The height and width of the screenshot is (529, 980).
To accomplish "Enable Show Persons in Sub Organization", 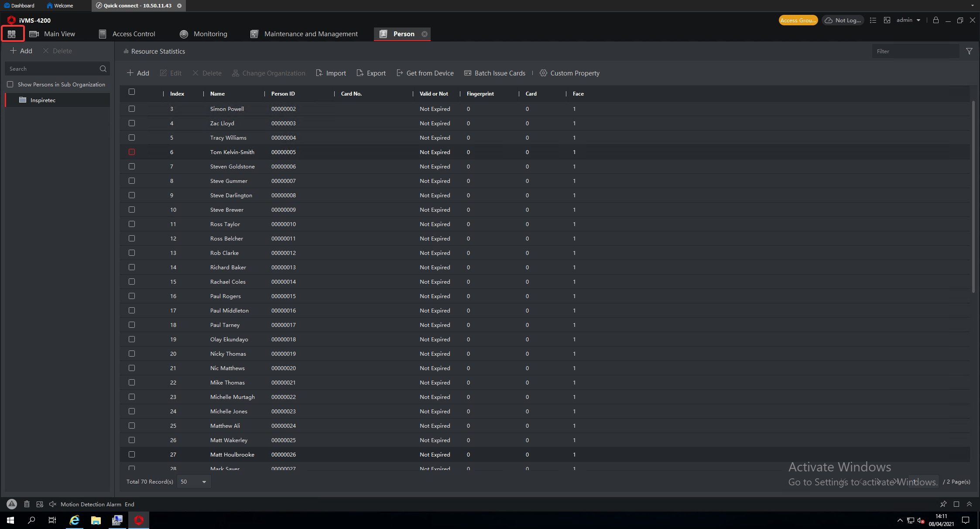I will [x=10, y=85].
